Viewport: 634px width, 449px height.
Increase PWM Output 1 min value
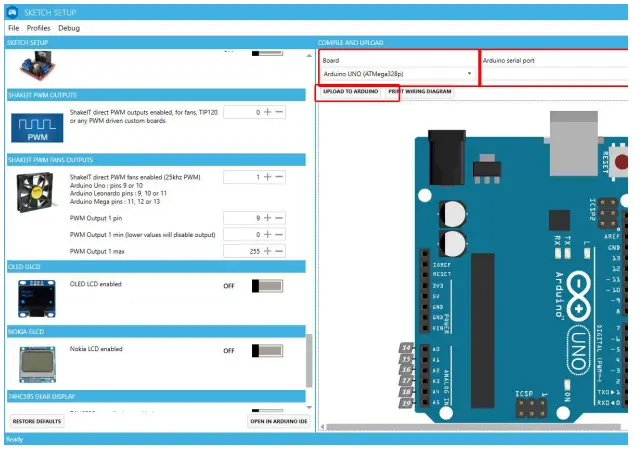coord(268,235)
